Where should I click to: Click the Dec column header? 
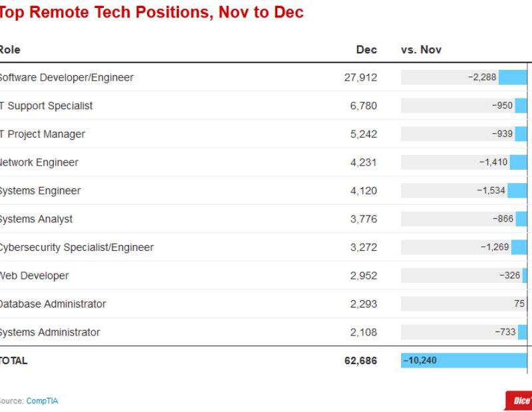366,50
